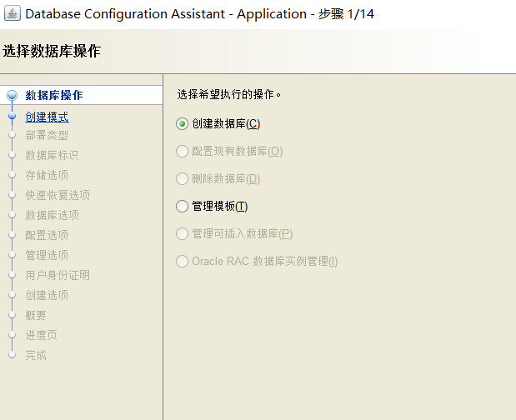Click the 创建选项 step in sidebar
Viewport: 516px width, 420px height.
(47, 295)
